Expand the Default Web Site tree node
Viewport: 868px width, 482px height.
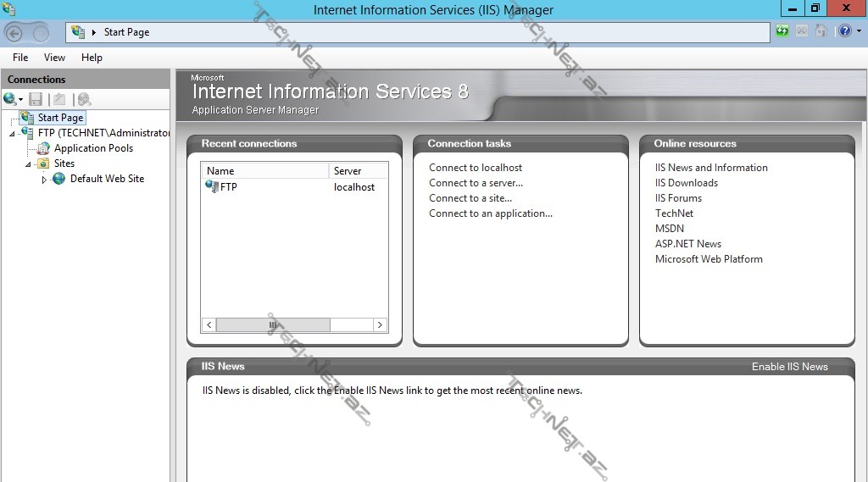tap(44, 180)
